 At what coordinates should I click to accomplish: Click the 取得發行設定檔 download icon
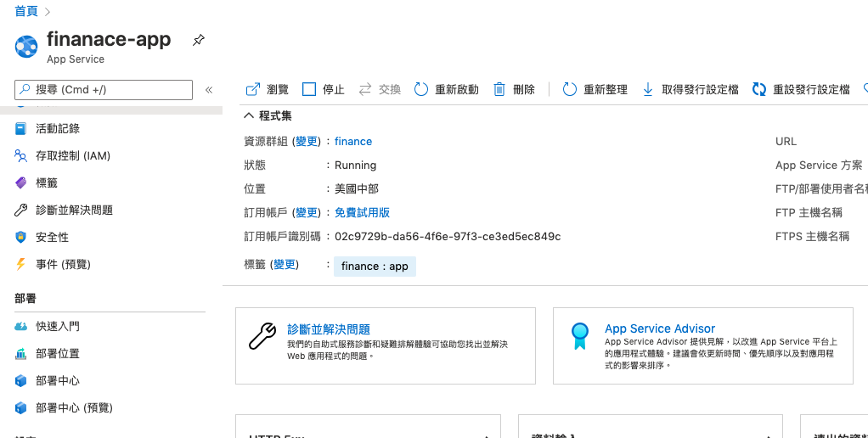click(648, 89)
